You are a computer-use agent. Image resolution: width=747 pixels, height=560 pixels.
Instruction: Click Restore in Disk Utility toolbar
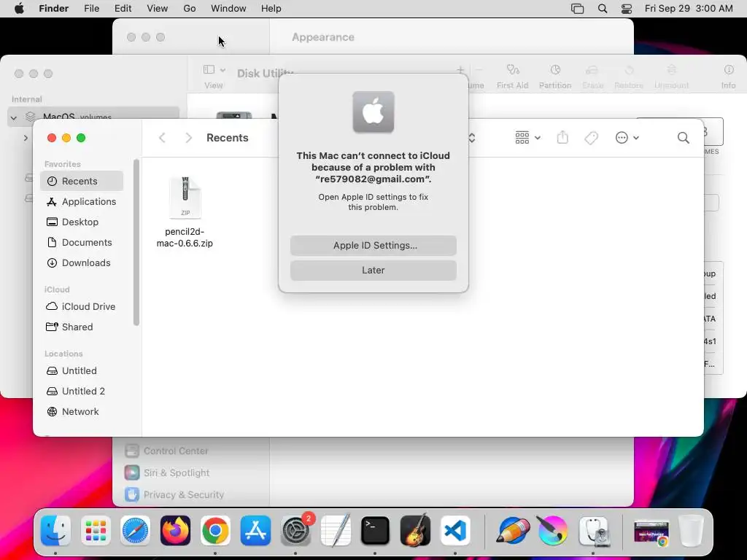coord(629,76)
